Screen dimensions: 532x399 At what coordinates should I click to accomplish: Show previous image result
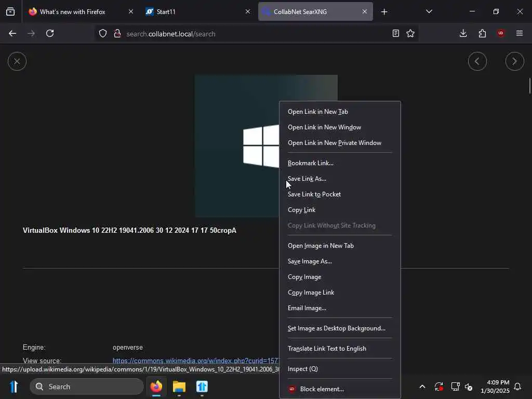click(x=477, y=61)
